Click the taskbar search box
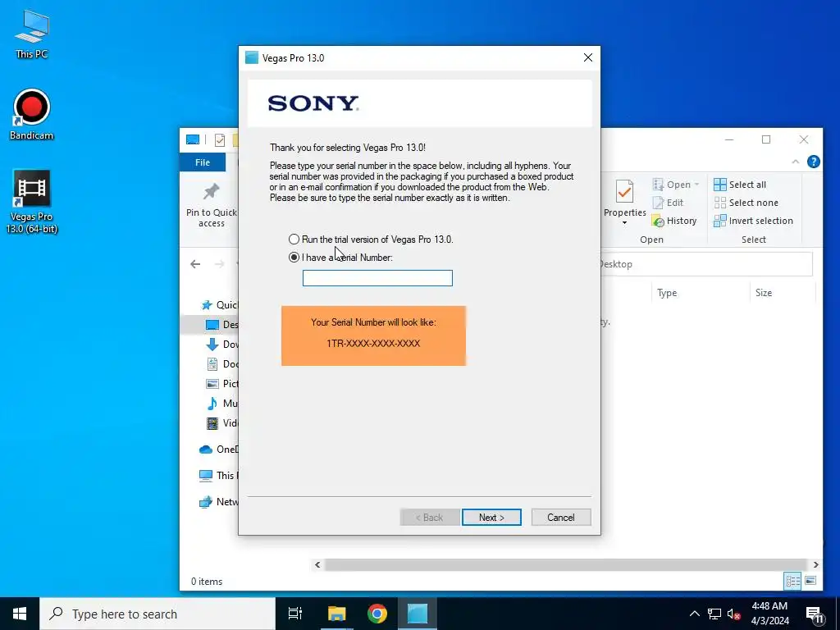This screenshot has height=630, width=840. (157, 614)
